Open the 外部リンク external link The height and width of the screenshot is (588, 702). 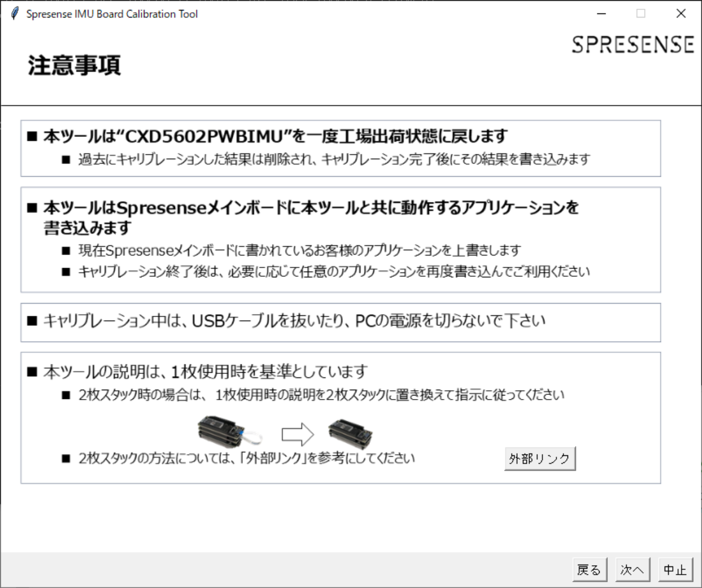539,459
